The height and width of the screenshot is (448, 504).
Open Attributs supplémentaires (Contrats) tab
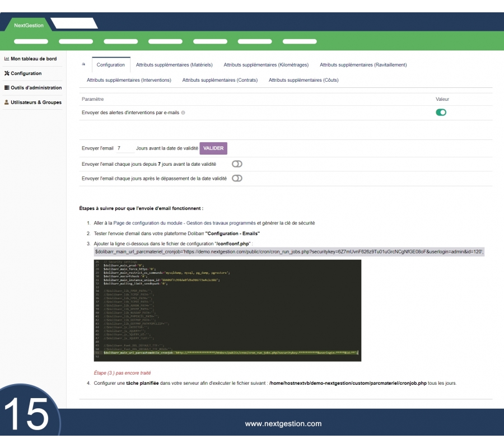[x=220, y=80]
